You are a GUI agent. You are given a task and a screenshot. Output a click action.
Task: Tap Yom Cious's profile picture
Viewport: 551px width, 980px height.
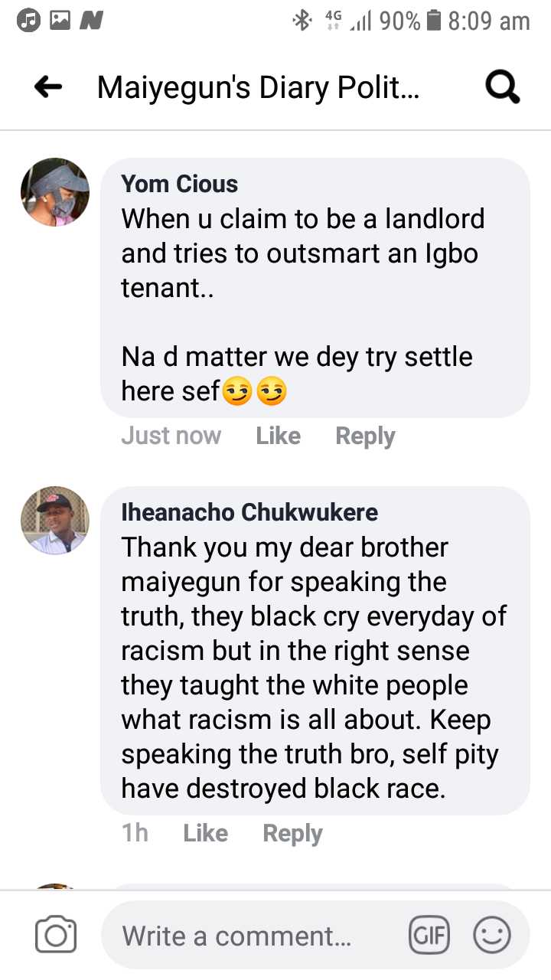pos(55,192)
